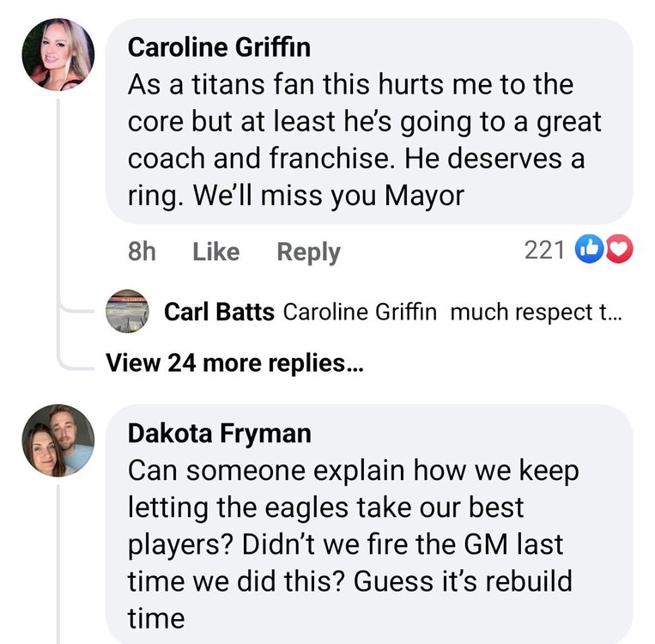
Task: Expand View 24 more replies
Action: 234,363
